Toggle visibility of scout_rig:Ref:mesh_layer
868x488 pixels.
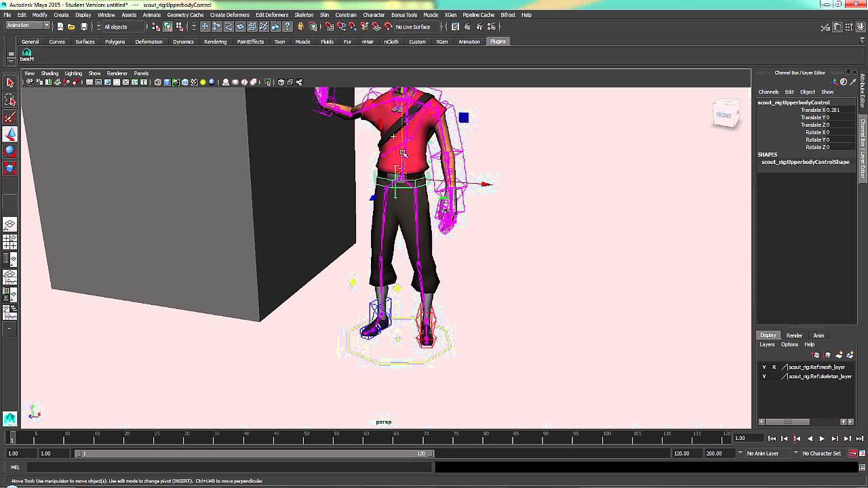tap(764, 367)
